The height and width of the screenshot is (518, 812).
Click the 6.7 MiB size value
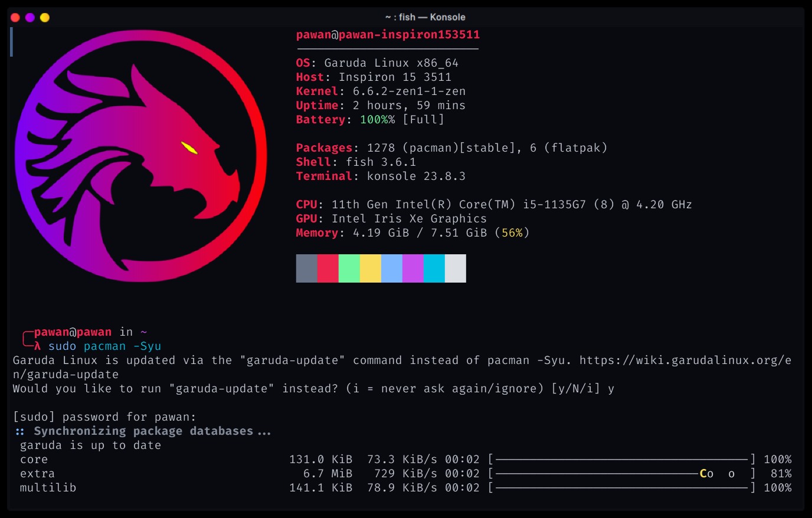coord(328,474)
